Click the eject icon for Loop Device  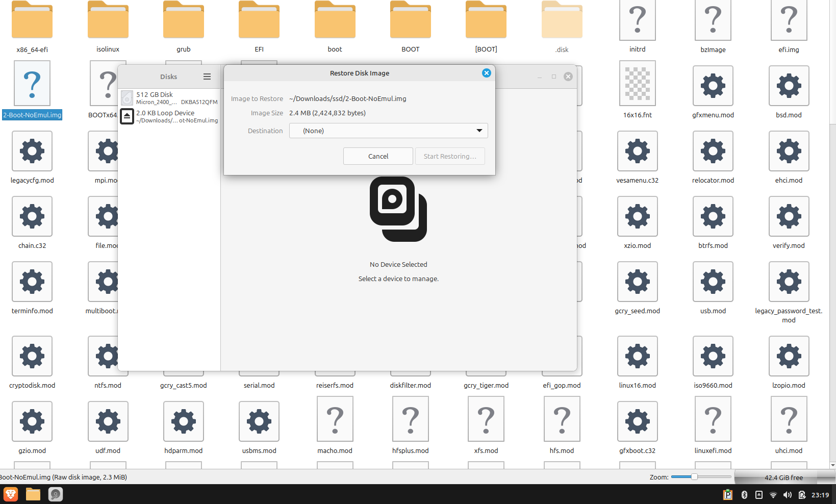(127, 116)
